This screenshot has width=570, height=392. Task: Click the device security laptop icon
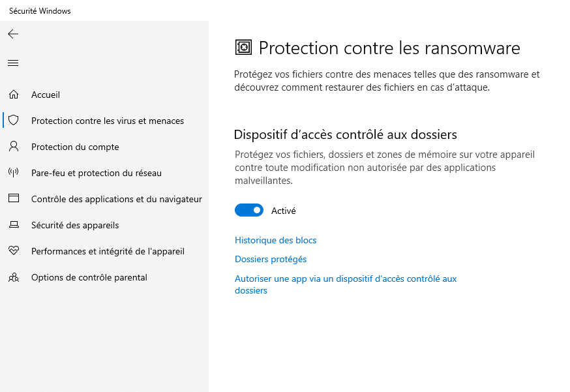tap(14, 225)
